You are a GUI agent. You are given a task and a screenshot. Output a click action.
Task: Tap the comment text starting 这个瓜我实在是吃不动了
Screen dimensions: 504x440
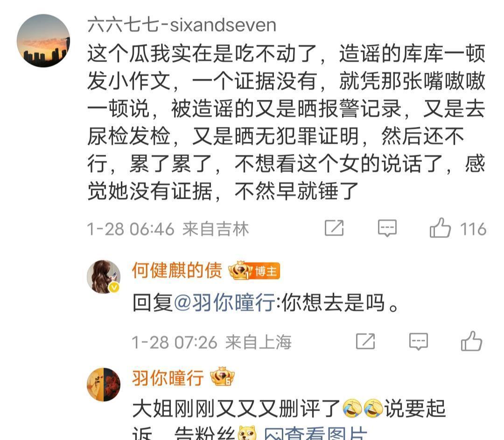click(286, 122)
